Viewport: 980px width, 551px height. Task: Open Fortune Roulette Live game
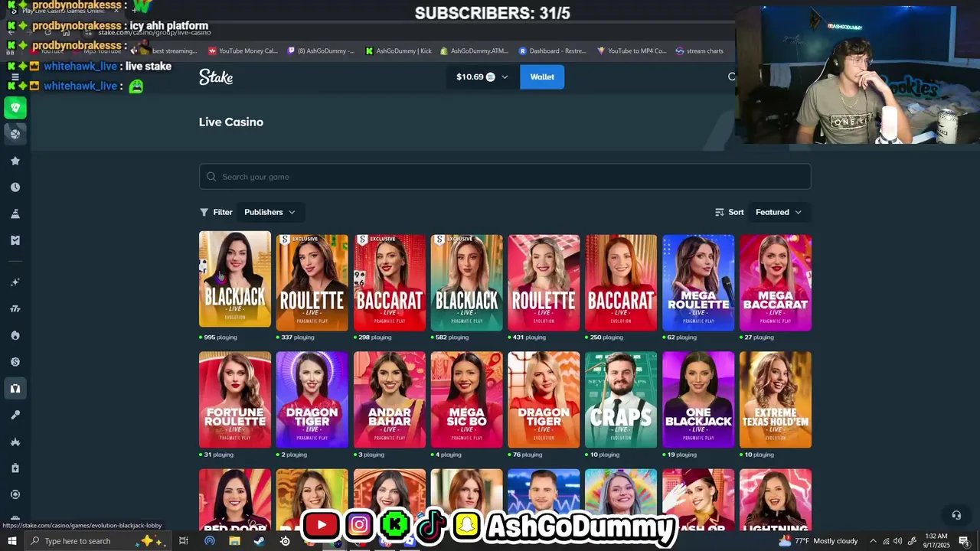coord(235,399)
